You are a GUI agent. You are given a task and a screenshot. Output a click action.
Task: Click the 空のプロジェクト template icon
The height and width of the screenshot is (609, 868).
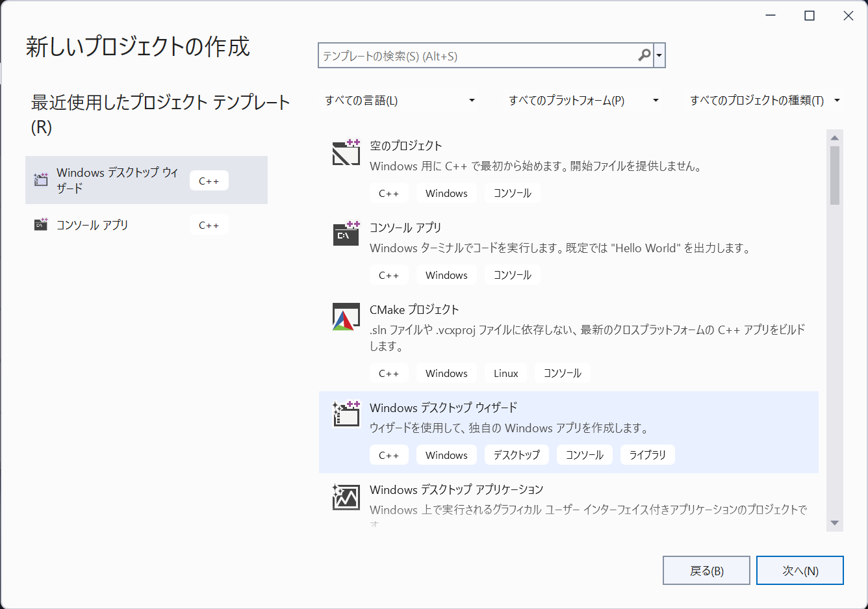[346, 153]
